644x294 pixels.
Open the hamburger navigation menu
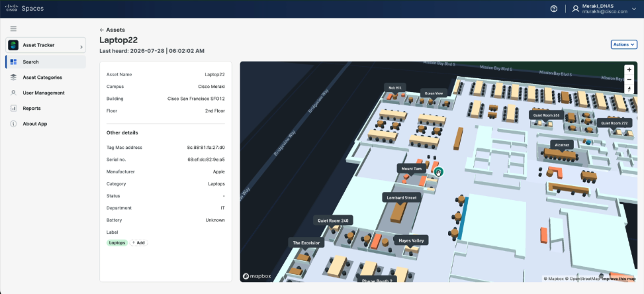tap(13, 28)
